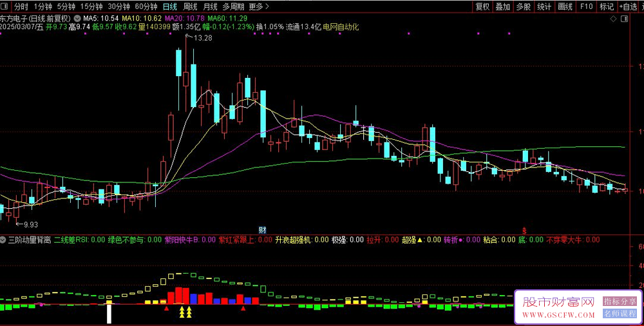Select the 30分钟 period tab
Screen dimensions: 644x326
pos(119,6)
